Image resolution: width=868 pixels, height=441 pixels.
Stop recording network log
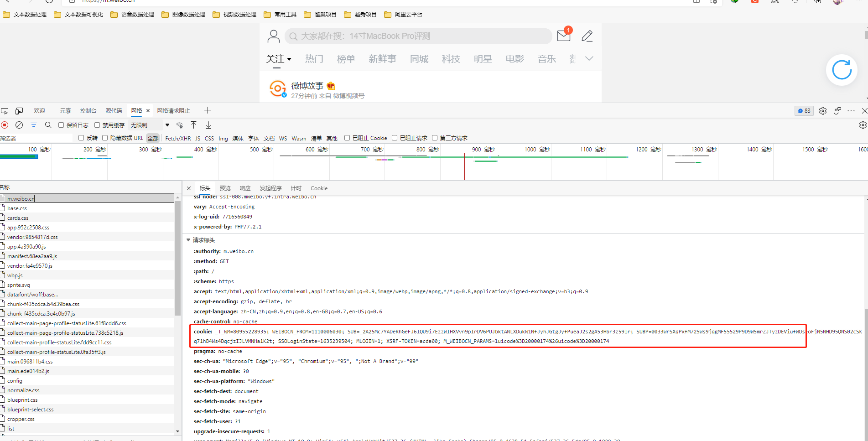5,125
